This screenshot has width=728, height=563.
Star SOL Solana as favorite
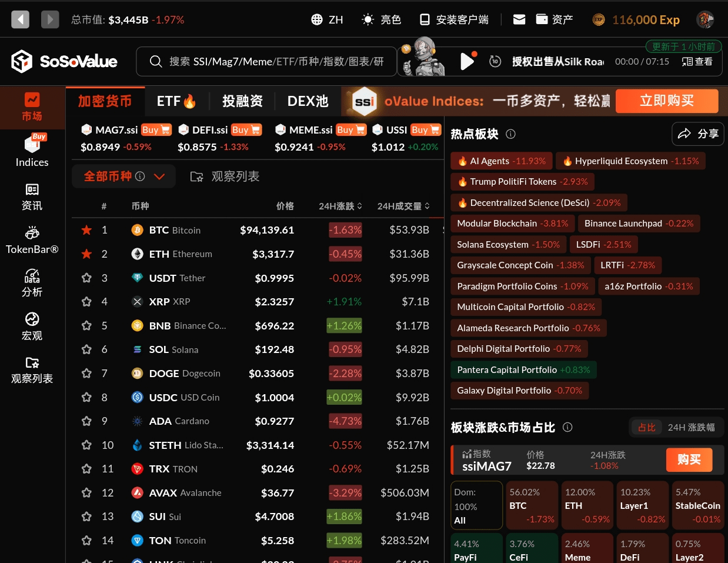[86, 349]
